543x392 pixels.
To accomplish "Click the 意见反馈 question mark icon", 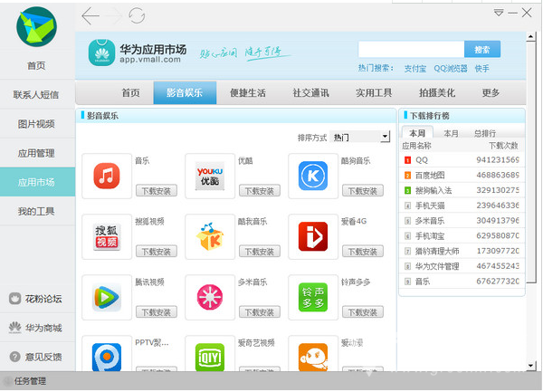I will 14,357.
